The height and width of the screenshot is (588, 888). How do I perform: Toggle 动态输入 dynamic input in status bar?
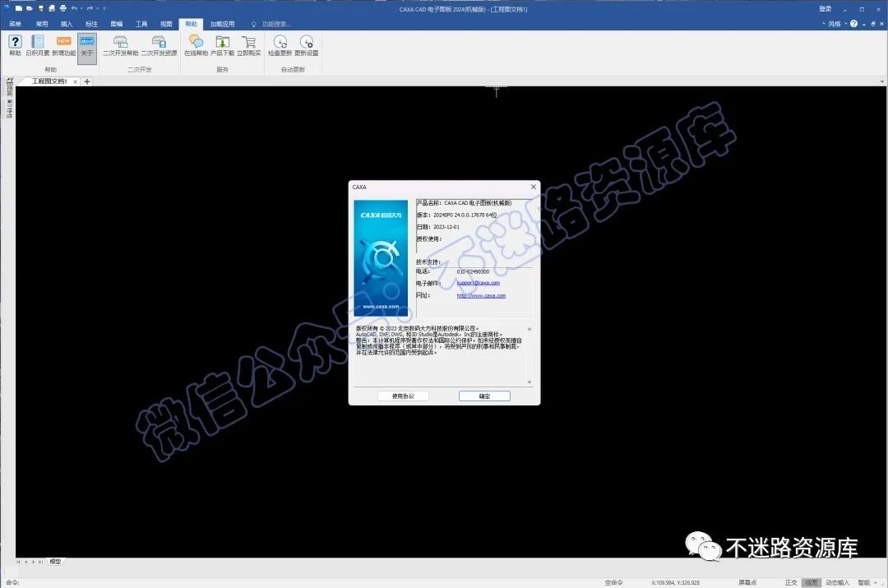(x=837, y=582)
